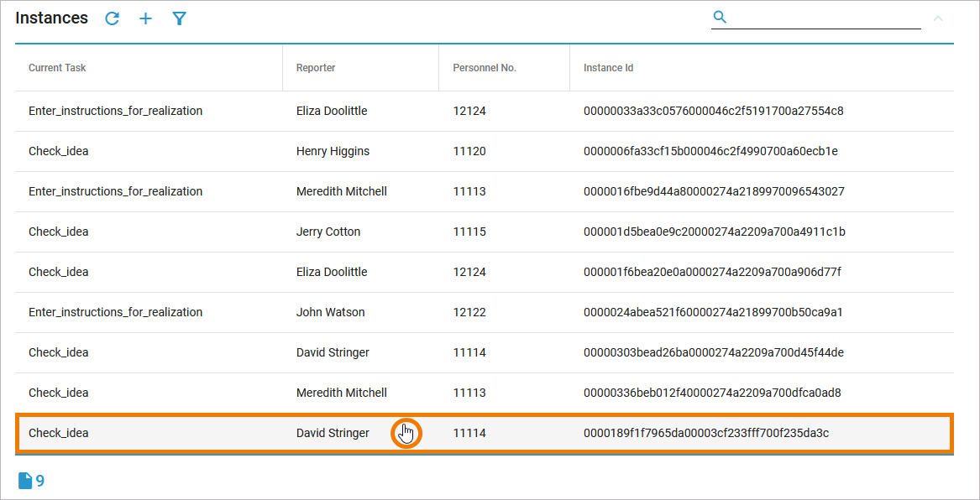Sort by Personnel No. column header
980x500 pixels.
click(484, 68)
